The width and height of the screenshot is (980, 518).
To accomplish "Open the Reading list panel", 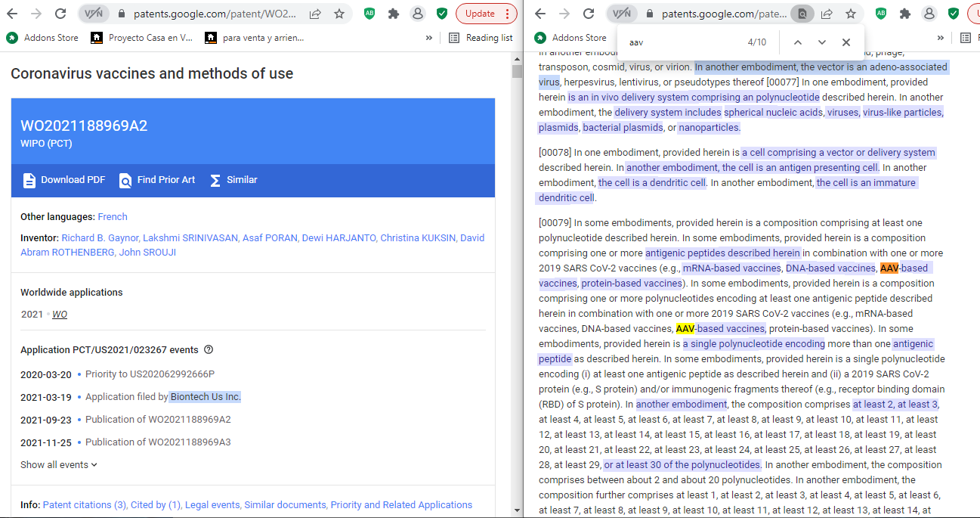I will (481, 38).
